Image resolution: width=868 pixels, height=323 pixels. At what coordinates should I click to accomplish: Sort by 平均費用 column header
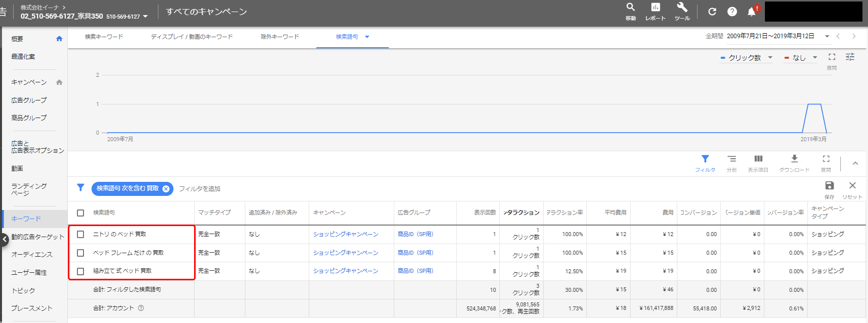616,212
